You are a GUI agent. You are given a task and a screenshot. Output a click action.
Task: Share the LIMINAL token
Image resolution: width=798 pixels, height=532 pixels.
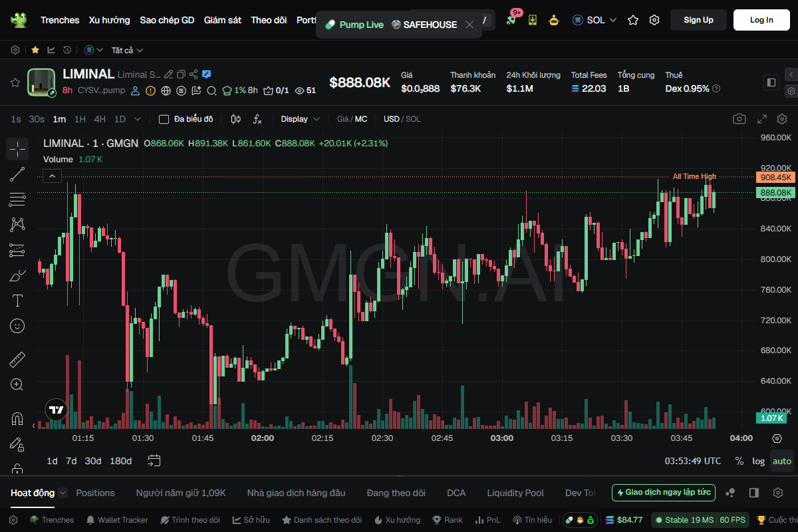(194, 74)
